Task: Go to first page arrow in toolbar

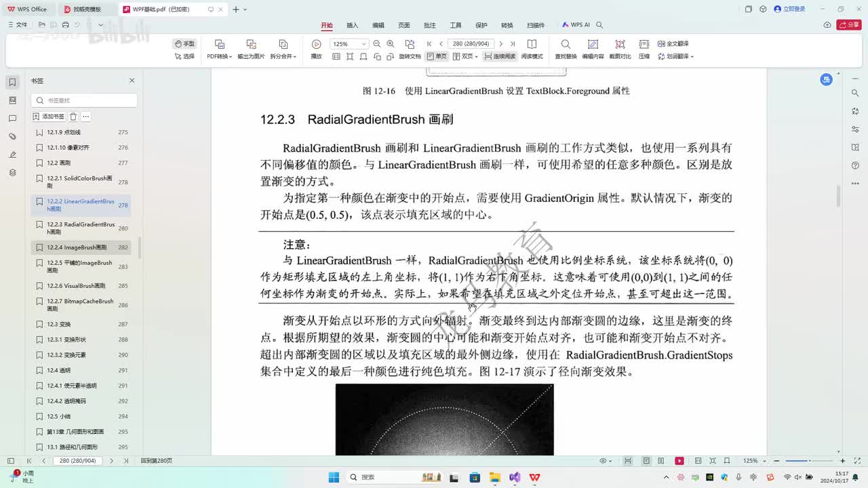Action: (x=429, y=43)
